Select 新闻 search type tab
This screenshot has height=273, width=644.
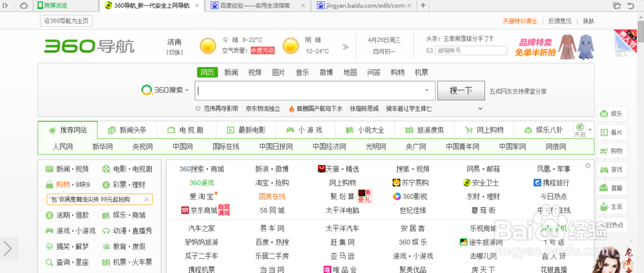coord(231,73)
